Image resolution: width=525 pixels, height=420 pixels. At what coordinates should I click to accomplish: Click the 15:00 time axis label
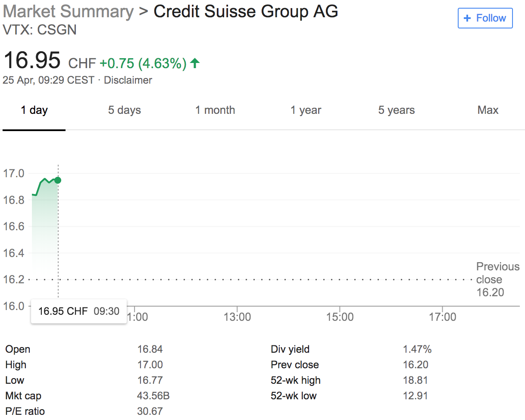[340, 317]
